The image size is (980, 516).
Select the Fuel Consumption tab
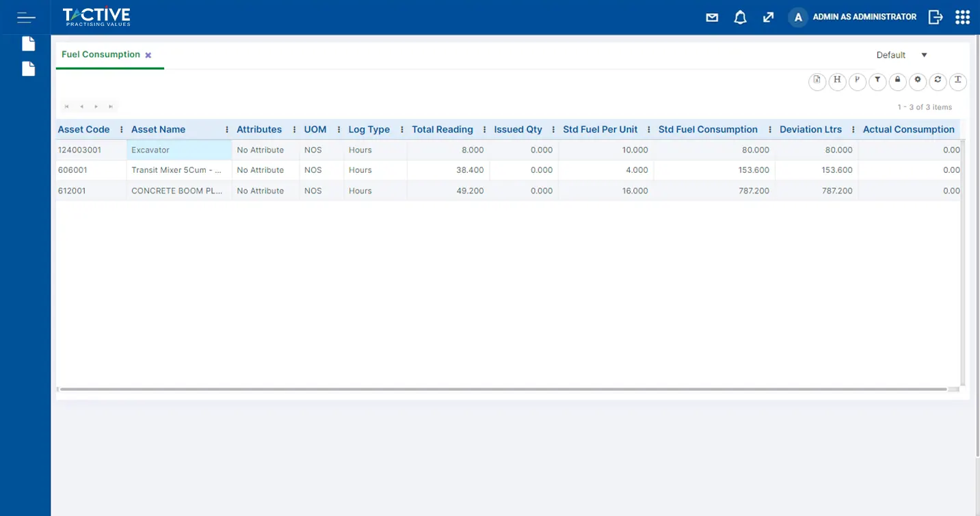tap(101, 55)
